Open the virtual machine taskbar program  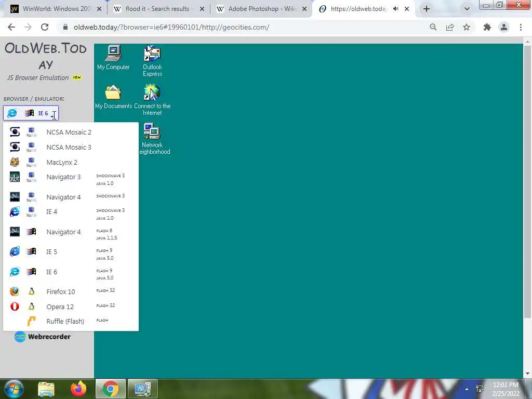pos(143,389)
